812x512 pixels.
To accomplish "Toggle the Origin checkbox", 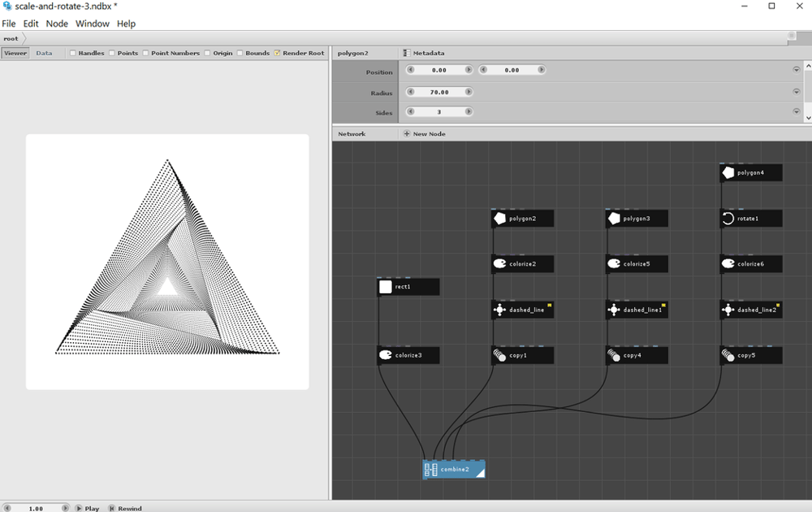I will pos(207,53).
